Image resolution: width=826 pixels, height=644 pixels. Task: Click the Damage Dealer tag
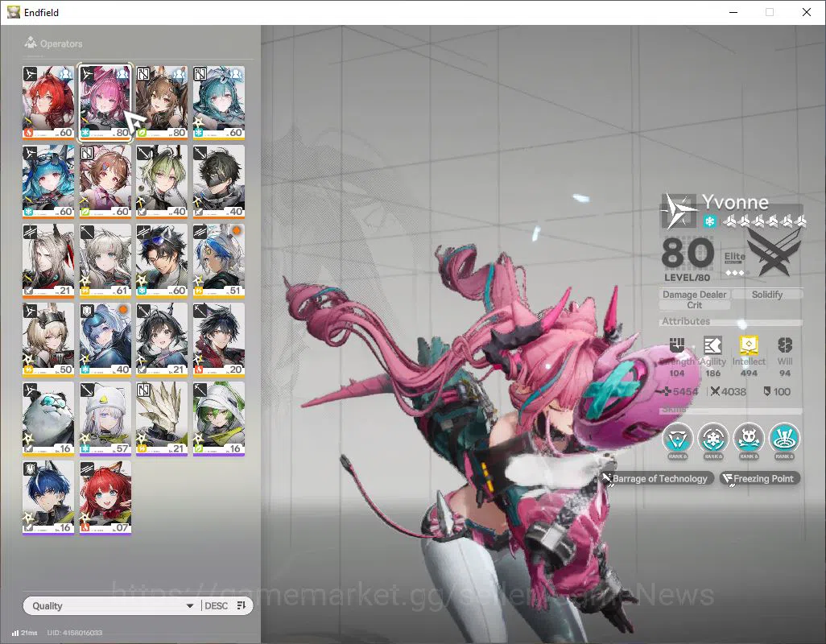click(694, 295)
